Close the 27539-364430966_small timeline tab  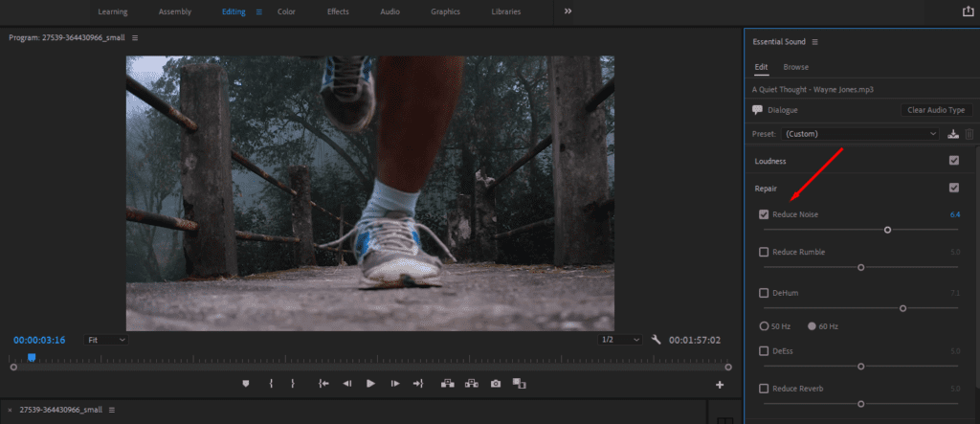coord(10,411)
